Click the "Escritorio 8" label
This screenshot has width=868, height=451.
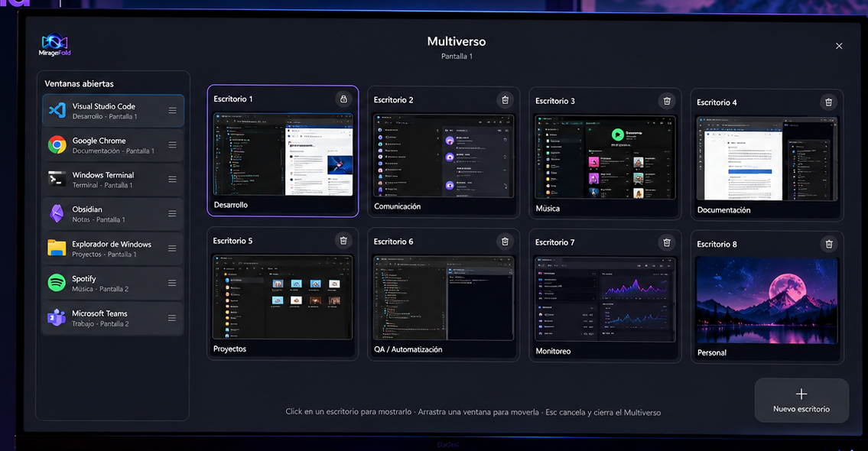click(x=717, y=244)
